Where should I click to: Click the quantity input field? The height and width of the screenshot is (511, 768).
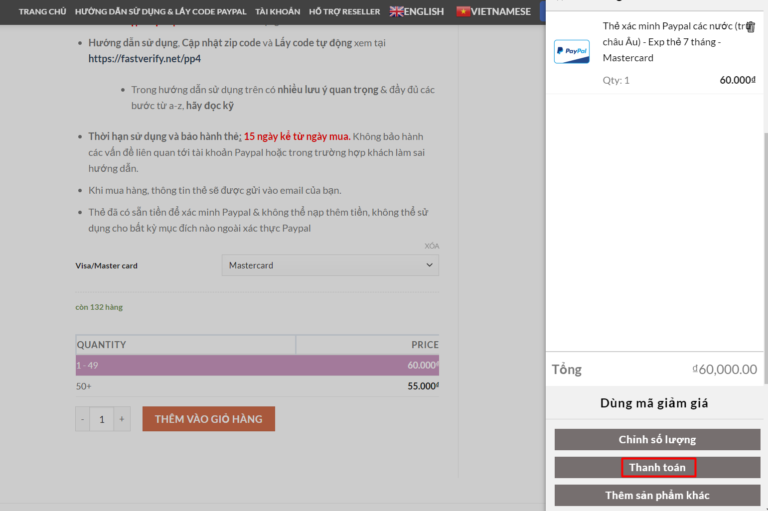point(102,419)
